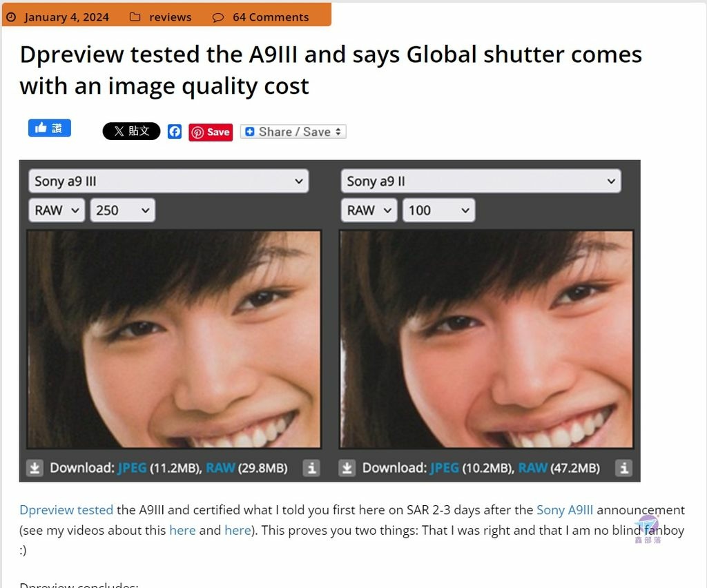Image resolution: width=707 pixels, height=588 pixels.
Task: Expand the ISO 100 dropdown
Action: [x=438, y=210]
